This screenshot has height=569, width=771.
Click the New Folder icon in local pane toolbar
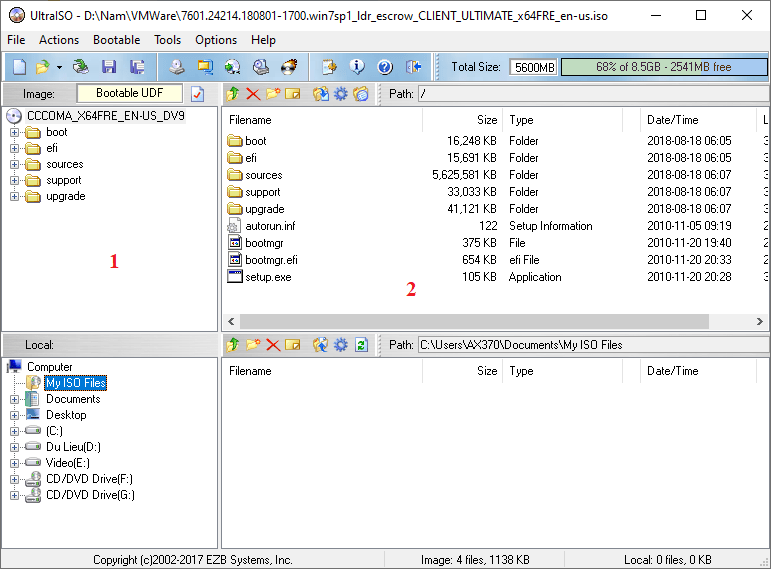[x=253, y=345]
